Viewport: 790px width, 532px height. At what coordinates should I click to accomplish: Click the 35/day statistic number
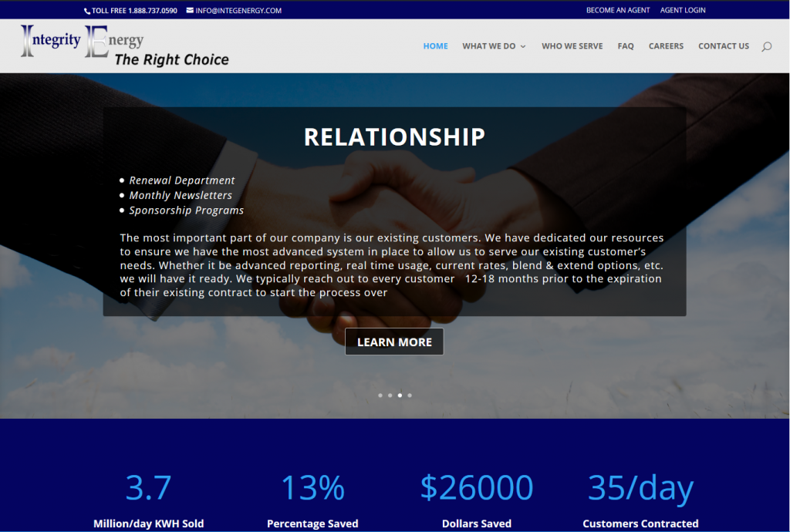640,488
